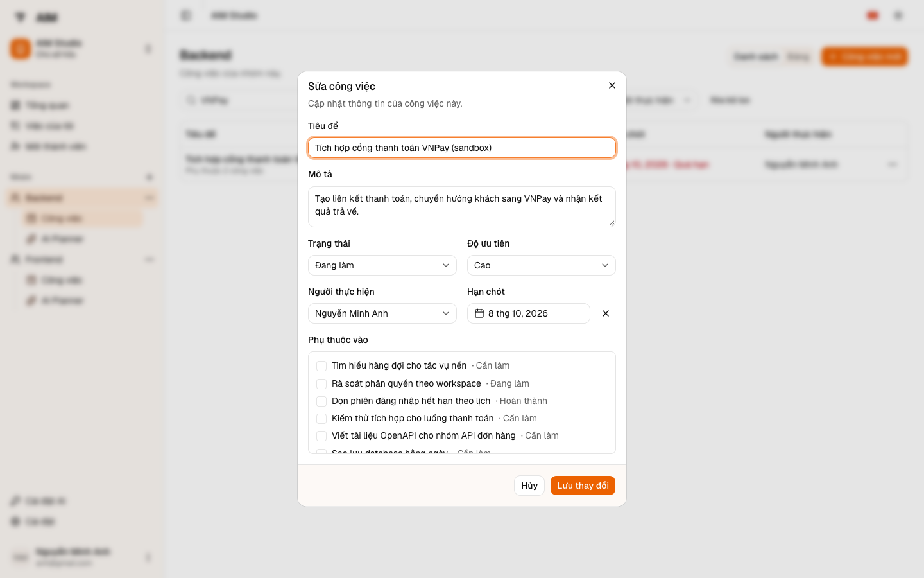Viewport: 924px width, 578px height.
Task: Toggle Viết tài liệu OpenAPI dependency checkbox
Action: (x=321, y=436)
